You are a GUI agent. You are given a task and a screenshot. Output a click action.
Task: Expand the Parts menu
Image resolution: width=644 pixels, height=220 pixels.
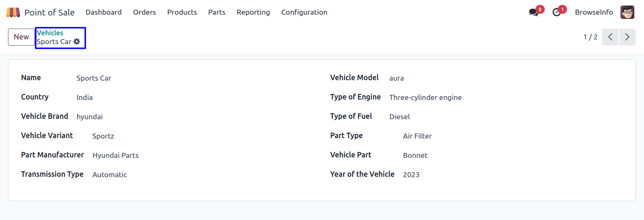[217, 13]
